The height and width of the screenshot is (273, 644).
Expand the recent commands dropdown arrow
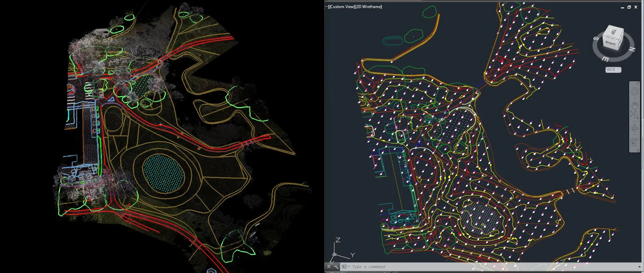349,267
